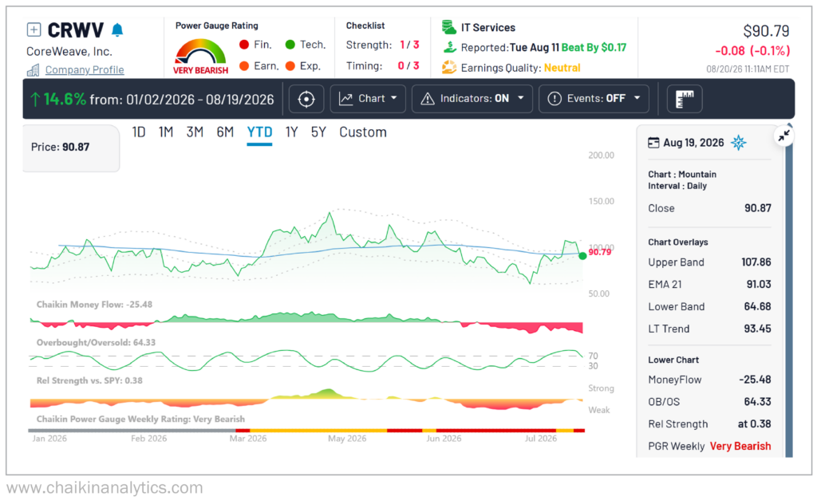Switch to the 5Y timeframe
The width and height of the screenshot is (817, 504).
(318, 132)
